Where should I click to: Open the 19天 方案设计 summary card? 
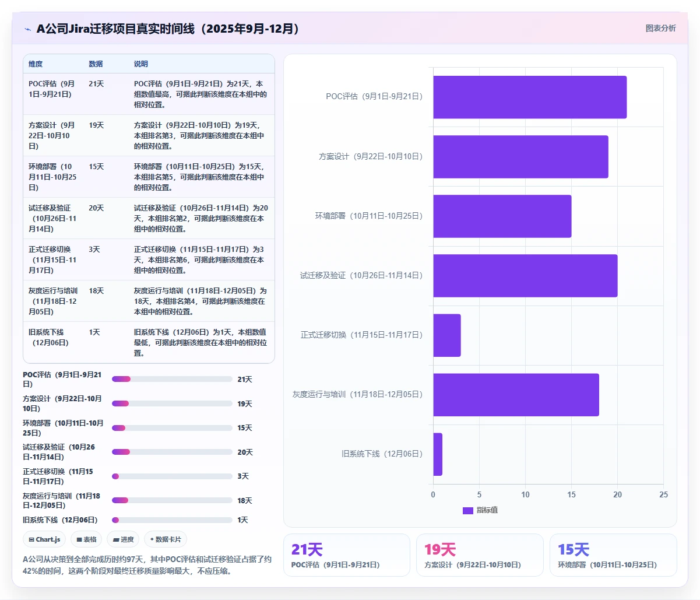point(480,555)
